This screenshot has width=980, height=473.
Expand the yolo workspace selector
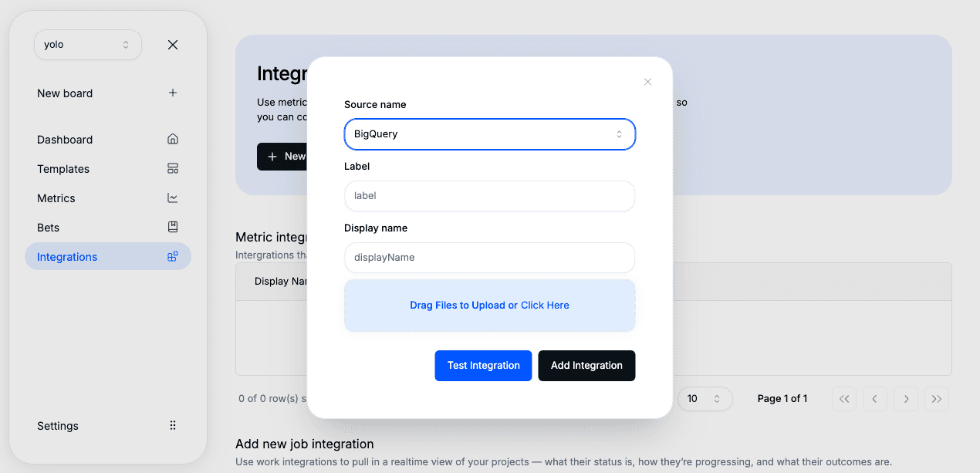coord(87,45)
